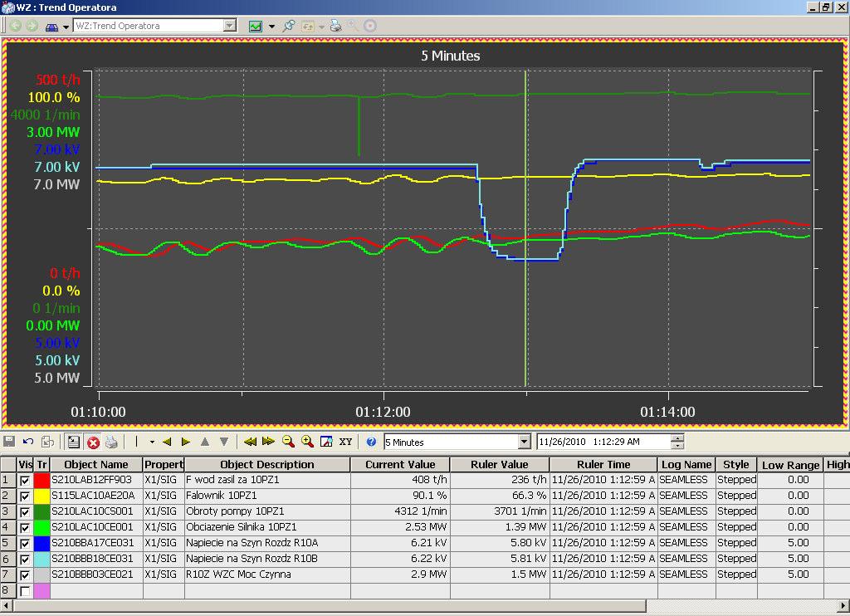
Task: Uncheck visibility for S210LAB12FF903
Action: (25, 481)
